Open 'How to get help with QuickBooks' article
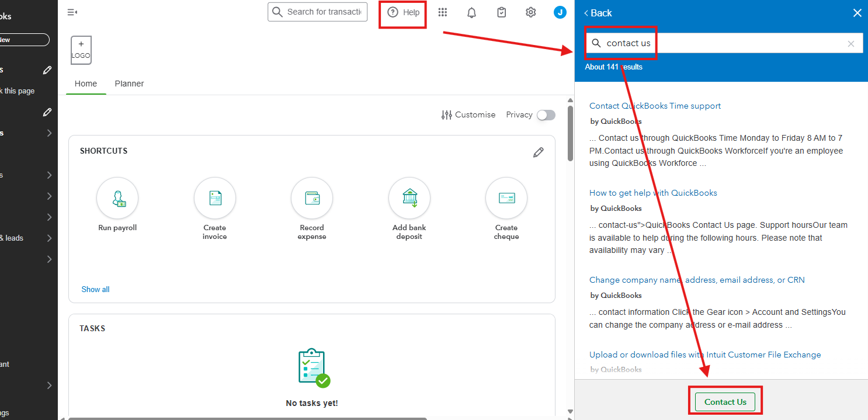868x420 pixels. (x=653, y=193)
